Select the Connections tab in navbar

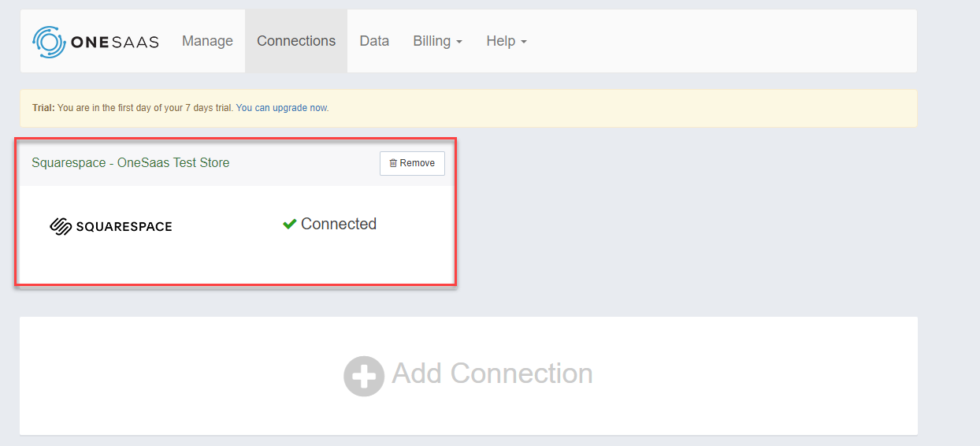[x=296, y=41]
